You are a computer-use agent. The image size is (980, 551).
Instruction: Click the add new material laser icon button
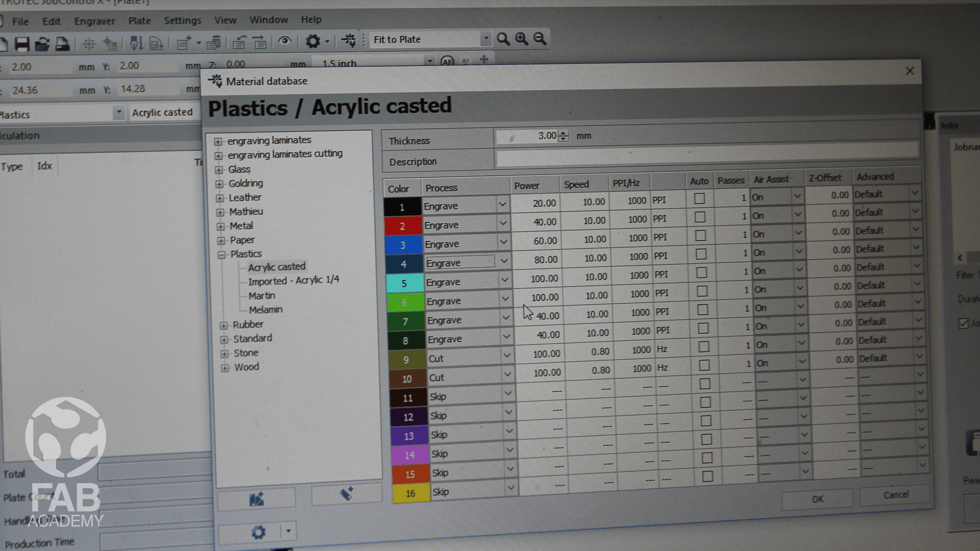pos(347,494)
